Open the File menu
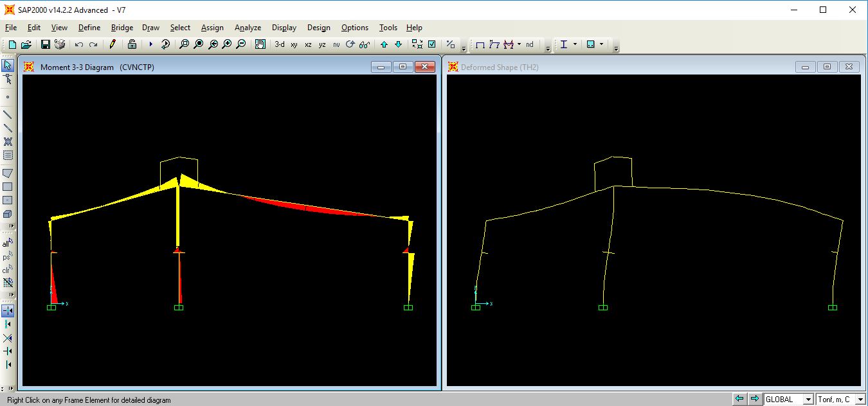Screen dimensions: 868x406 pyautogui.click(x=11, y=28)
